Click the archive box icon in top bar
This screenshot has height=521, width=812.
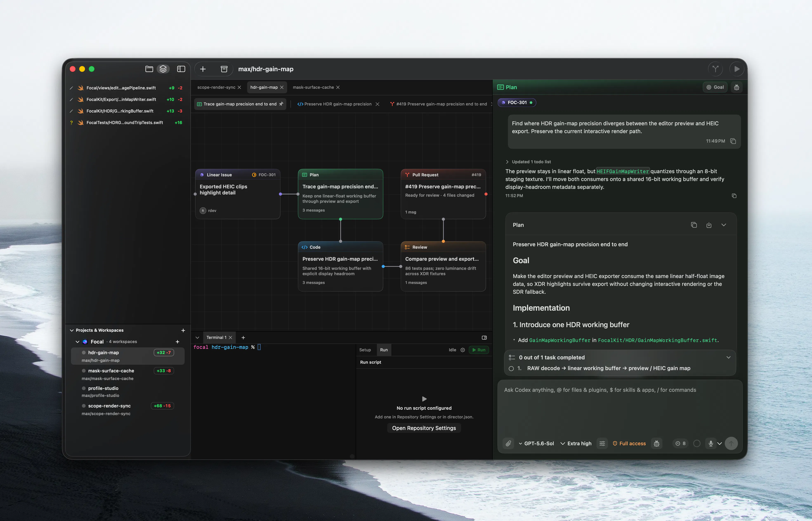[x=224, y=69]
